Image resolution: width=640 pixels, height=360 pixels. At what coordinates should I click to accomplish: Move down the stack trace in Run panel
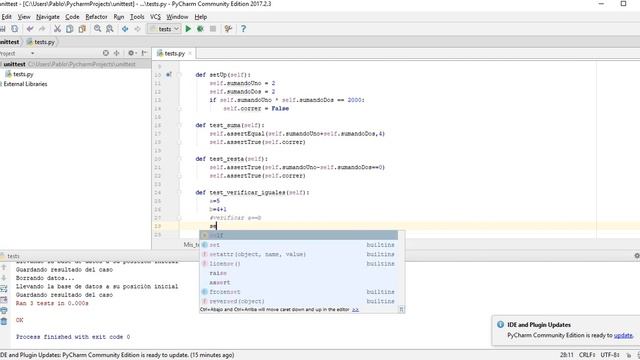4,278
